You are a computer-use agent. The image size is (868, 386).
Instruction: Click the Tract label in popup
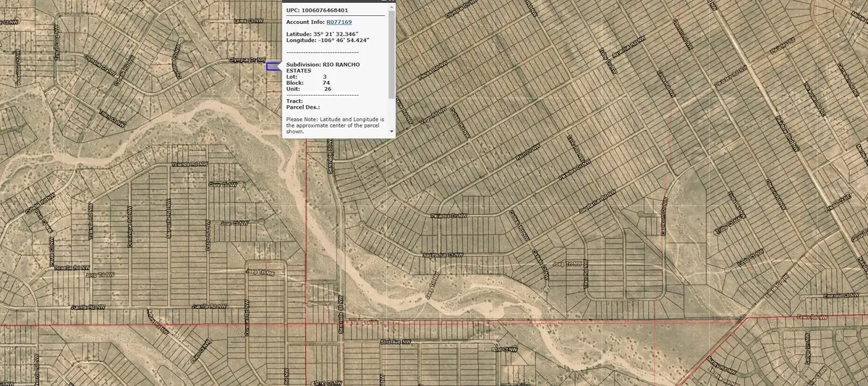294,101
